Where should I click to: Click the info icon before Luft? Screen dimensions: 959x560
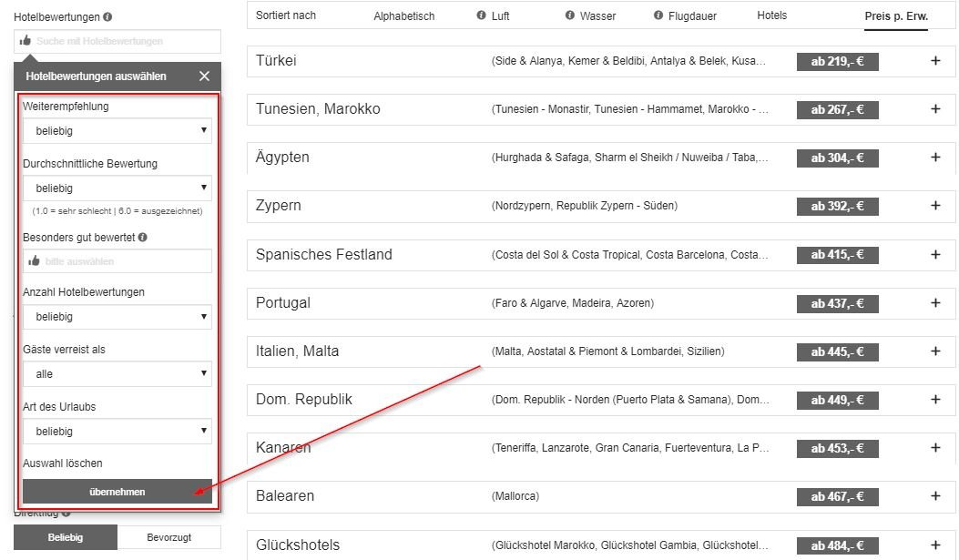[x=481, y=15]
